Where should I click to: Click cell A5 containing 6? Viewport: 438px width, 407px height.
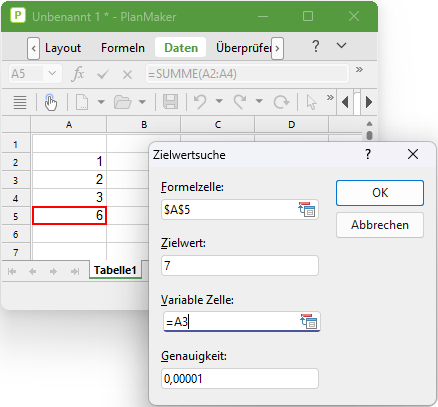click(x=69, y=215)
